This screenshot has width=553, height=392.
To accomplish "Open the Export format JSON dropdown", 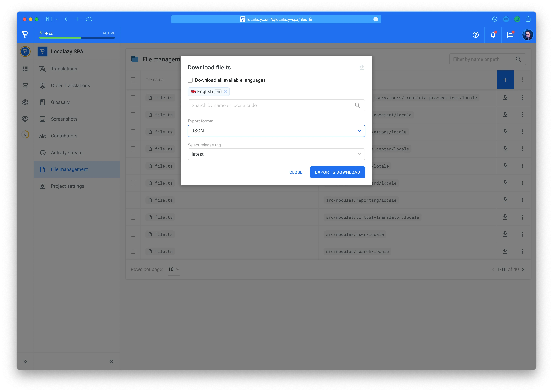I will (276, 131).
